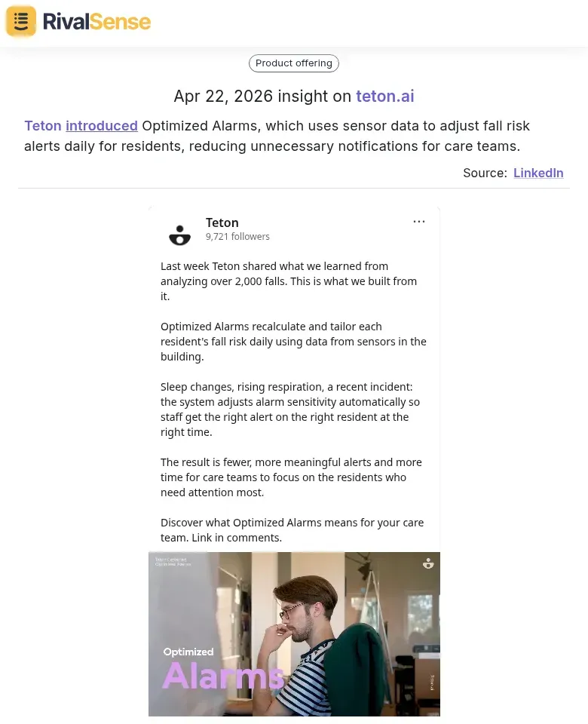Open the LinkedIn source link
Screen dimensions: 588x724
click(538, 173)
